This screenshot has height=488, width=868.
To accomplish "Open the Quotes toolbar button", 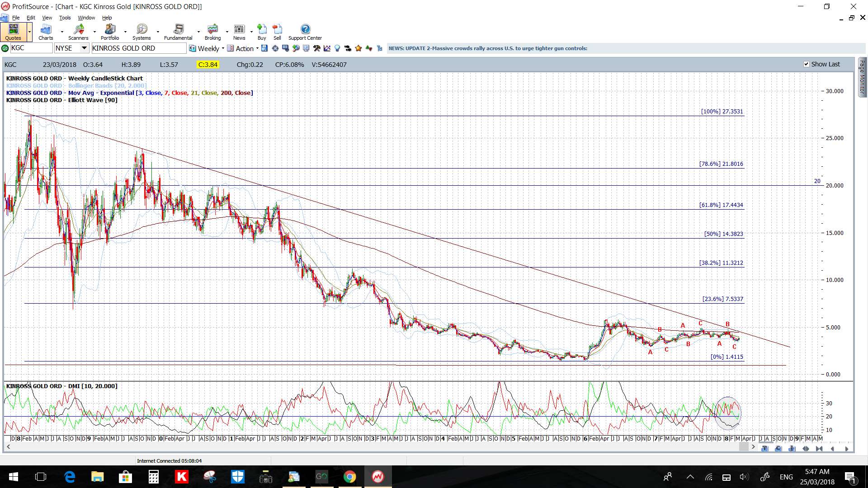I will click(14, 32).
